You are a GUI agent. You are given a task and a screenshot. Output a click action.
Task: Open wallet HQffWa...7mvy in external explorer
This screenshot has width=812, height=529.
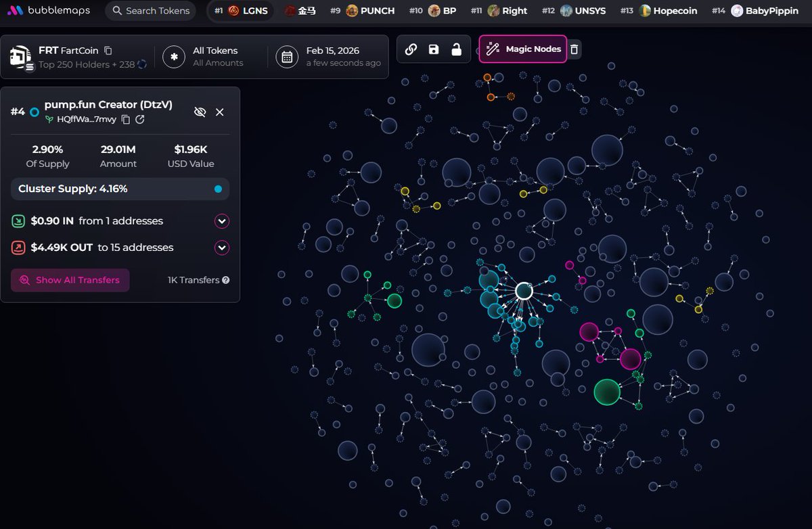coord(140,119)
